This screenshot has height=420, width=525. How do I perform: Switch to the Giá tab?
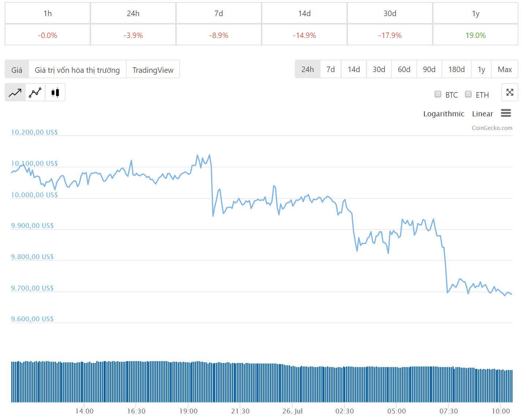[x=17, y=69]
